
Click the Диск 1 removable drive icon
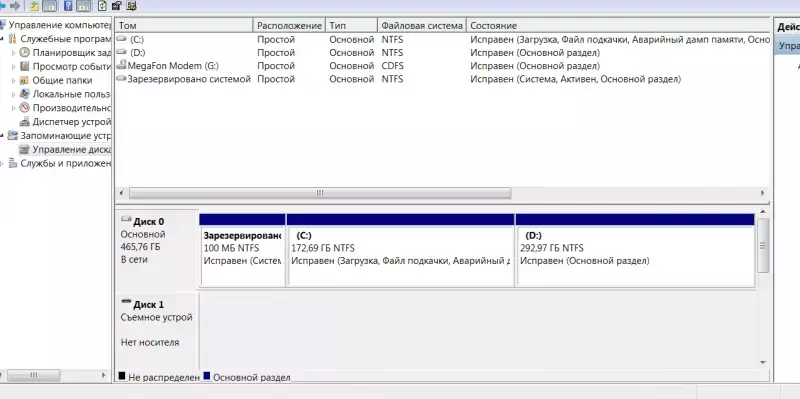[126, 302]
